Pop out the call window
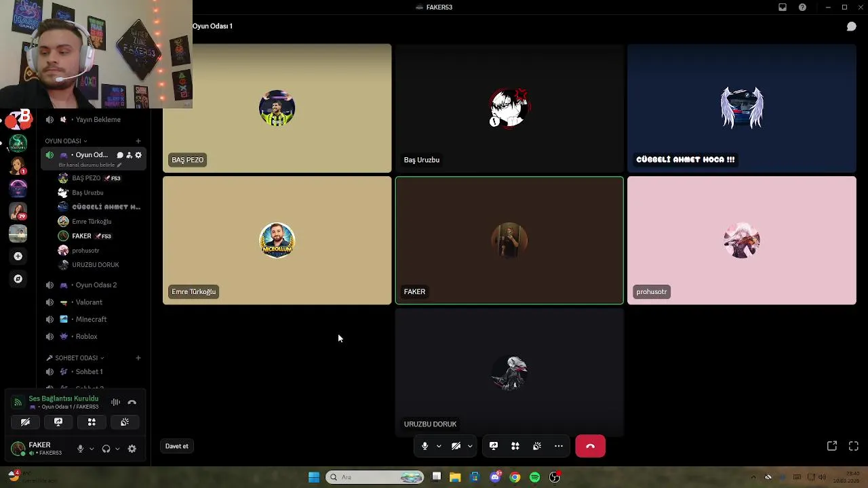Screen dimensions: 868x488 [x=832, y=446]
